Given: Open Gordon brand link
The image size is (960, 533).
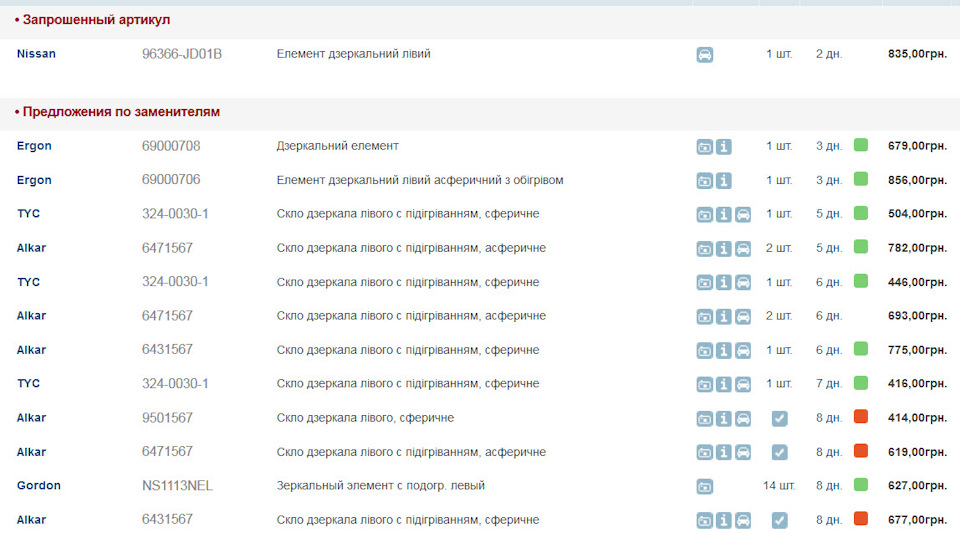Looking at the screenshot, I should pyautogui.click(x=39, y=486).
